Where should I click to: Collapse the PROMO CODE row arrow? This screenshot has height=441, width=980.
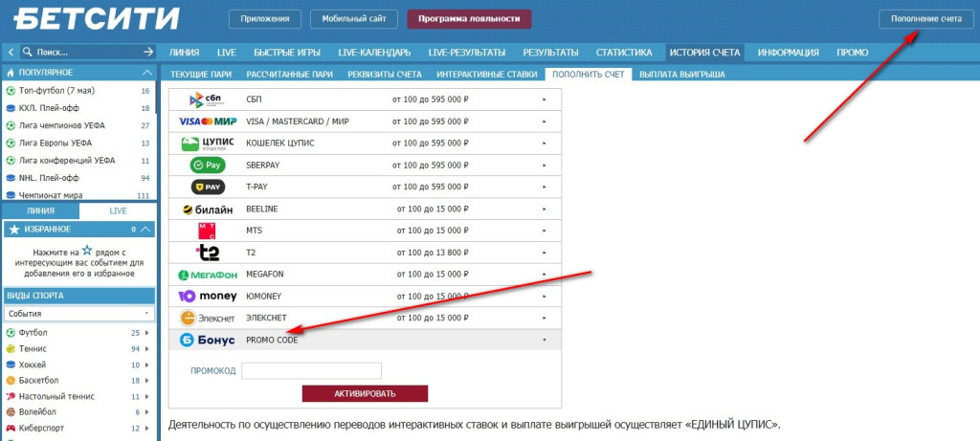tap(545, 340)
